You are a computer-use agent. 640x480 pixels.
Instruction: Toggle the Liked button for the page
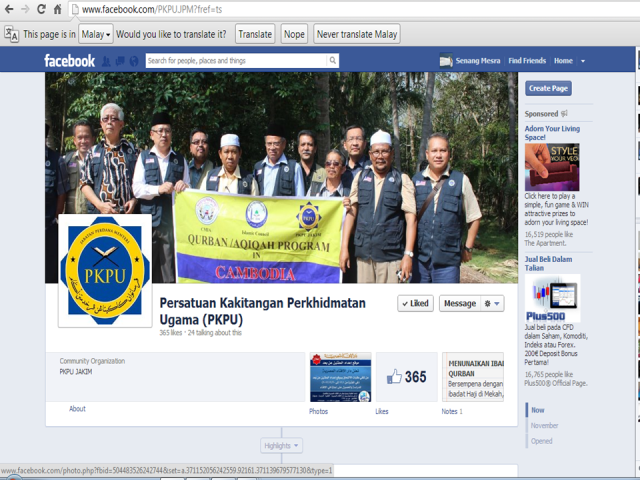click(x=414, y=303)
